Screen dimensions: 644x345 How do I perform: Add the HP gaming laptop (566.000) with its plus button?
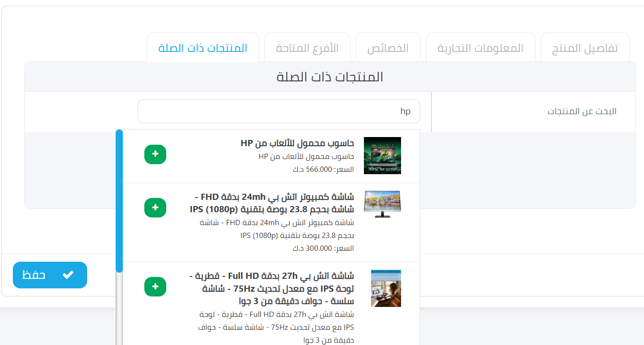(x=155, y=154)
